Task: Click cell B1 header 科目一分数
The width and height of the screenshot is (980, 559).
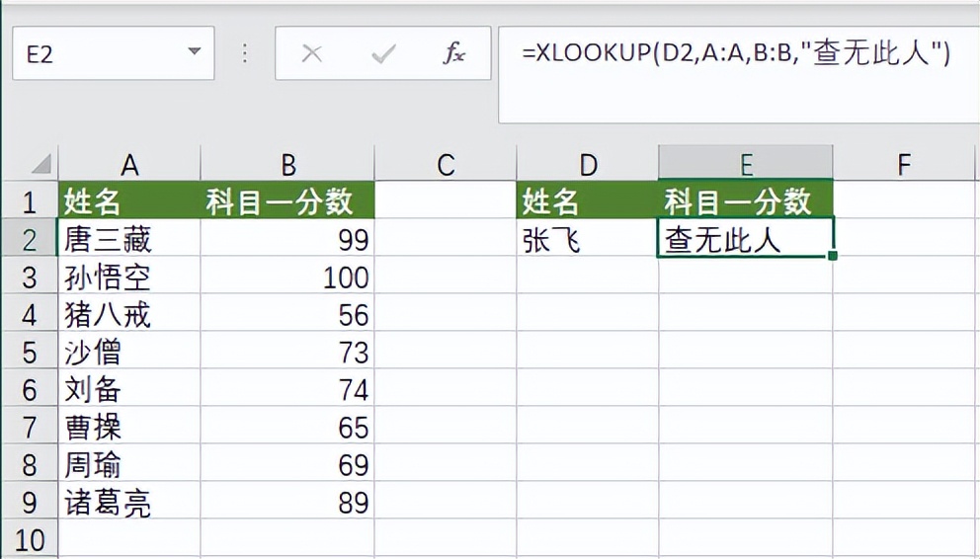Action: [x=287, y=200]
